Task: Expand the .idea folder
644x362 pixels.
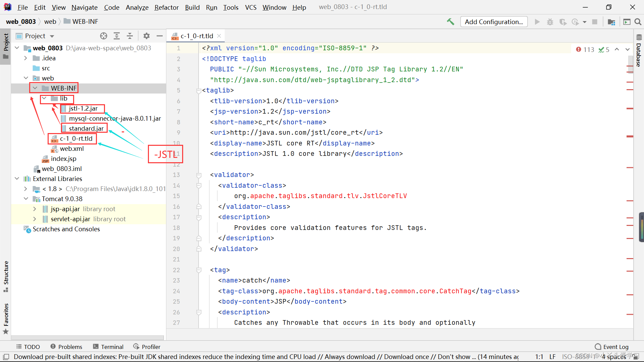Action: click(x=26, y=58)
